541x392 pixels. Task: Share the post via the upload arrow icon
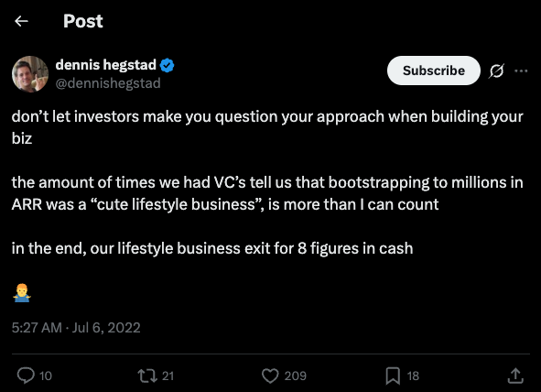[x=515, y=376]
